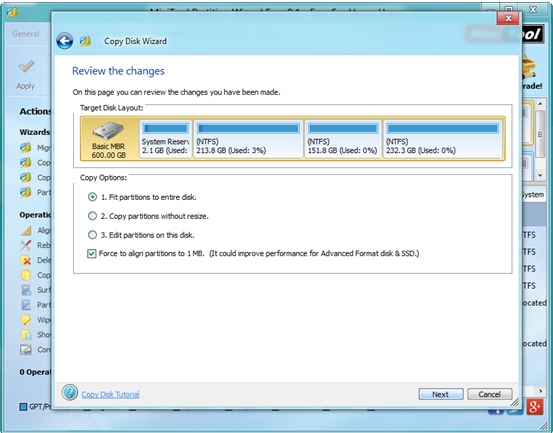Click the Google Plus icon in main window

(534, 407)
